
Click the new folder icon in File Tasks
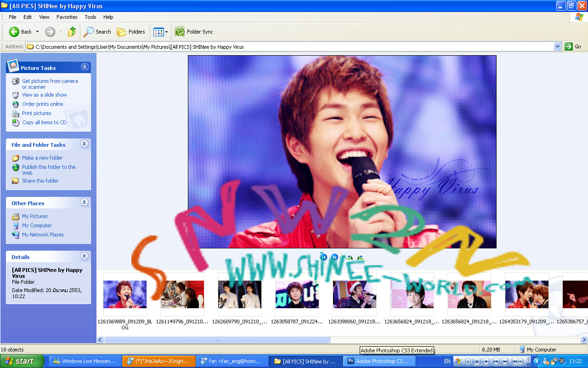pos(16,158)
